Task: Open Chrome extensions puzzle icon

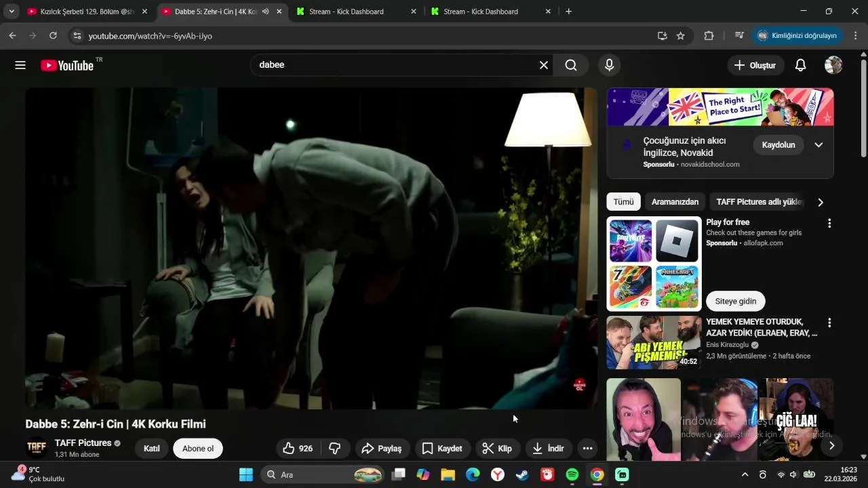Action: point(709,36)
